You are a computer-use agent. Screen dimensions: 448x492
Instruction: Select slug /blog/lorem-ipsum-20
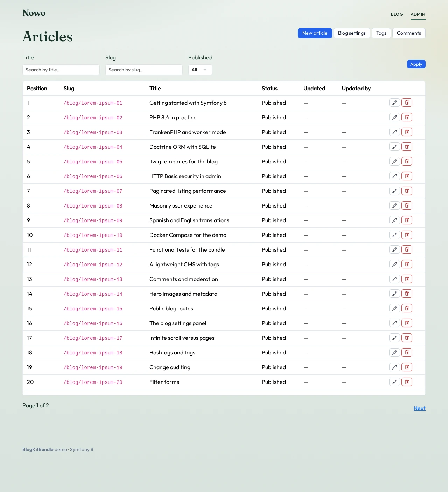pyautogui.click(x=93, y=382)
